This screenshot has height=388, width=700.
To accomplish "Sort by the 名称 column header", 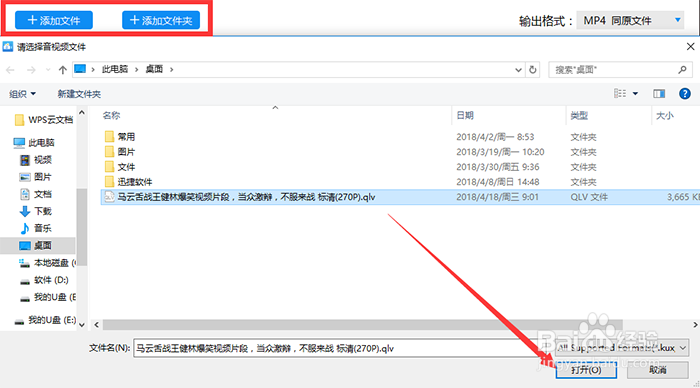I will (x=111, y=116).
